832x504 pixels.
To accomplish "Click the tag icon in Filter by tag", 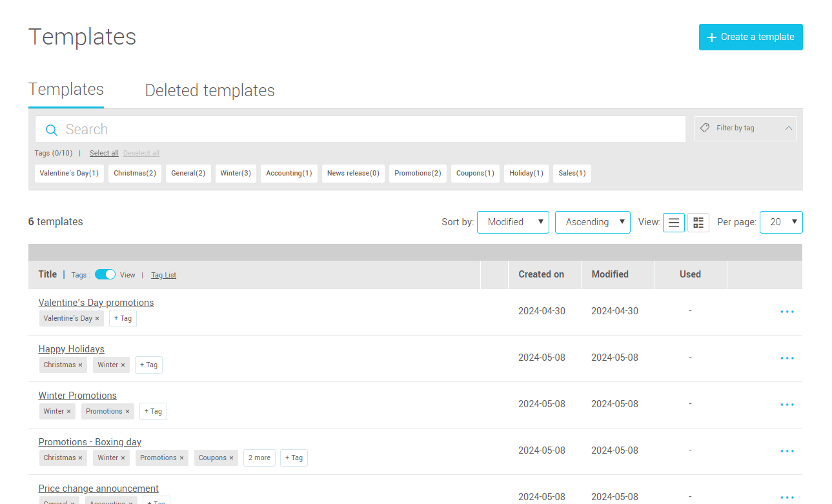I will pos(704,128).
